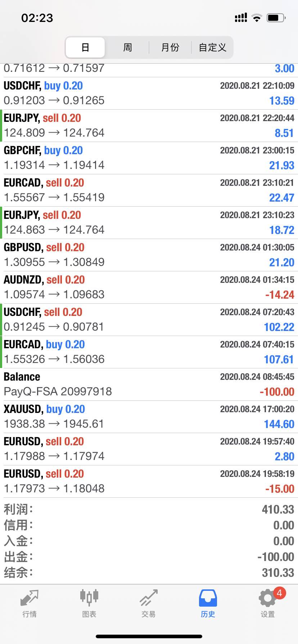Viewport: 298px width, 644px height.
Task: Tap the battery status icon
Action: pyautogui.click(x=276, y=18)
